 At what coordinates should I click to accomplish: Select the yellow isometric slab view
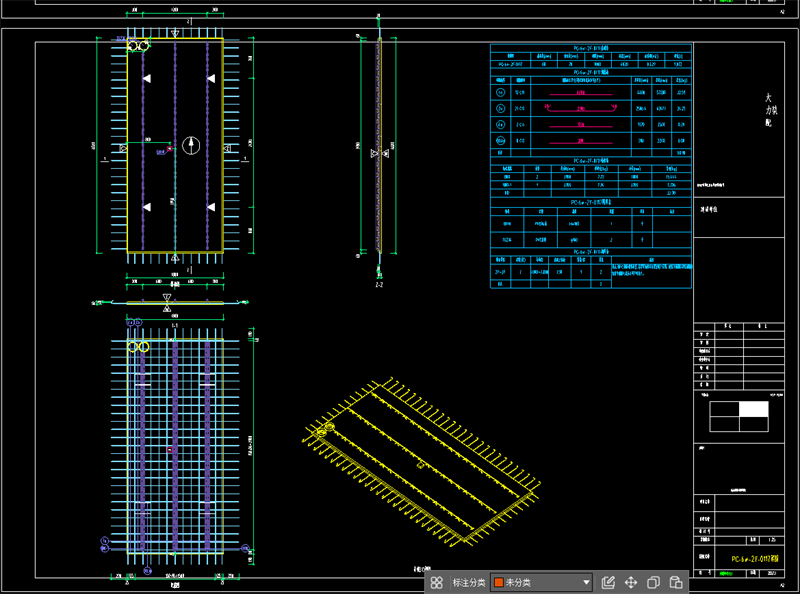(x=421, y=463)
